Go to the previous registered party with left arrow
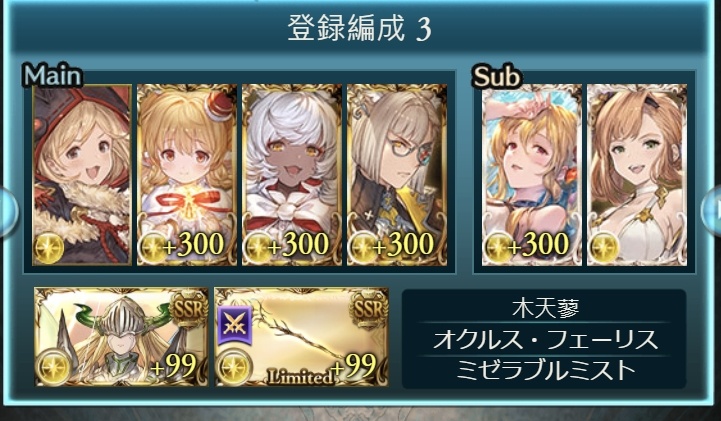 [x=8, y=210]
